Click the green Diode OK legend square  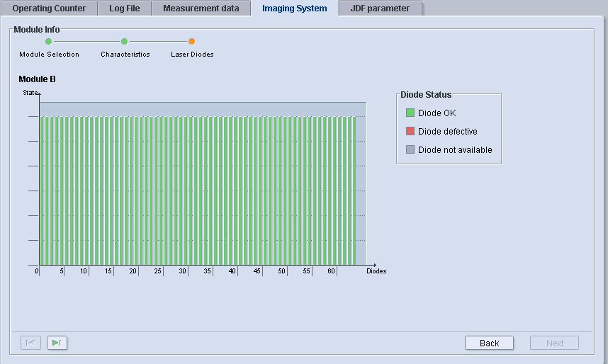(410, 113)
